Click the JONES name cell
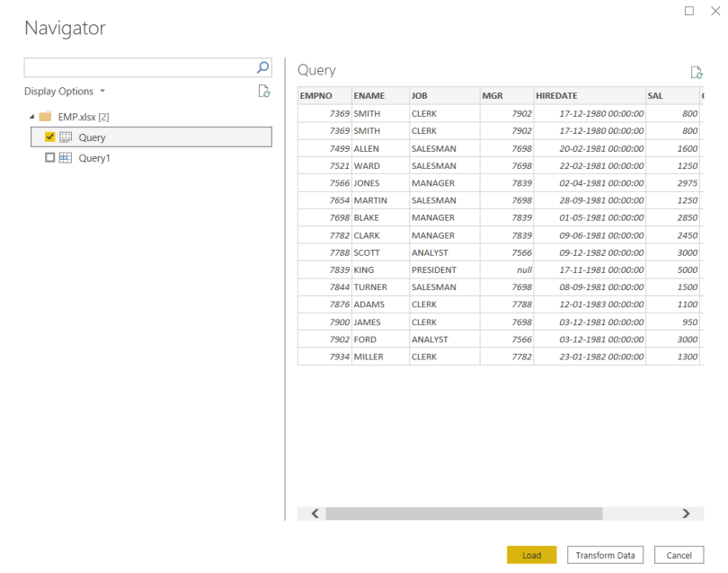 click(380, 183)
